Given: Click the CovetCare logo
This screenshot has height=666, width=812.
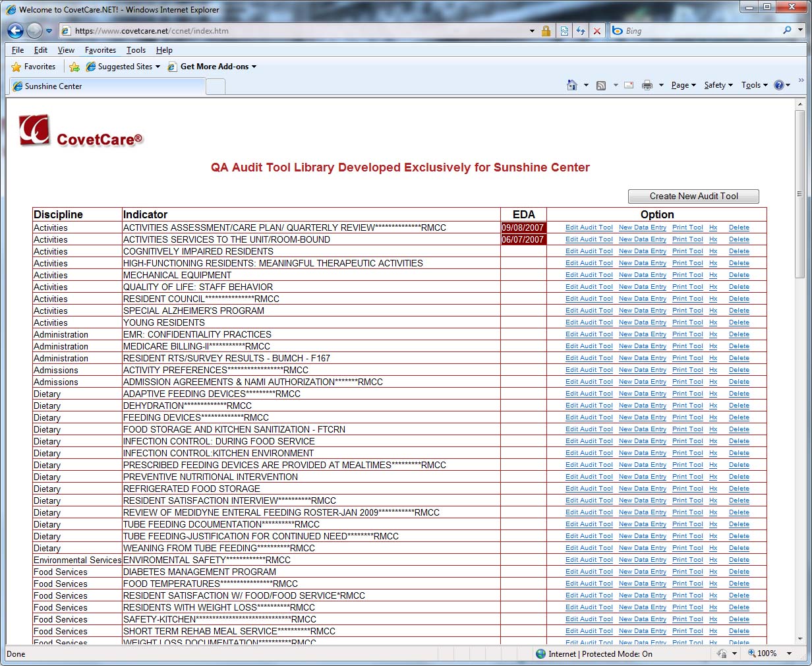Looking at the screenshot, I should click(80, 131).
